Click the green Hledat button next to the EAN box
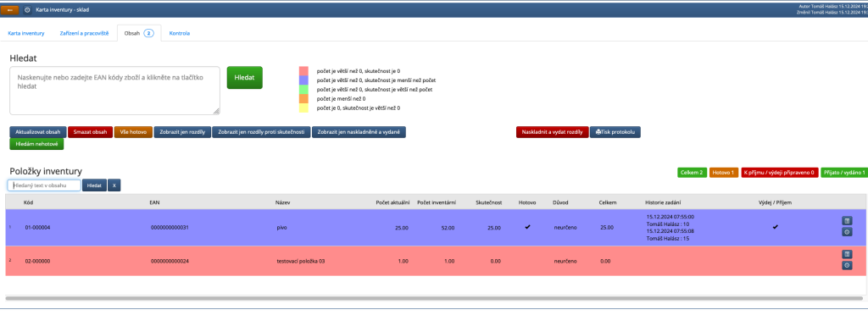 [x=245, y=77]
